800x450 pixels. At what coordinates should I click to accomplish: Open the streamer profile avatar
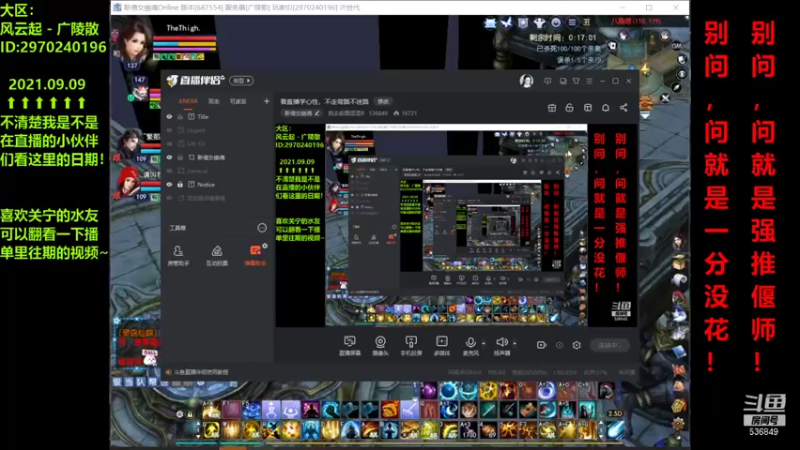(x=526, y=81)
